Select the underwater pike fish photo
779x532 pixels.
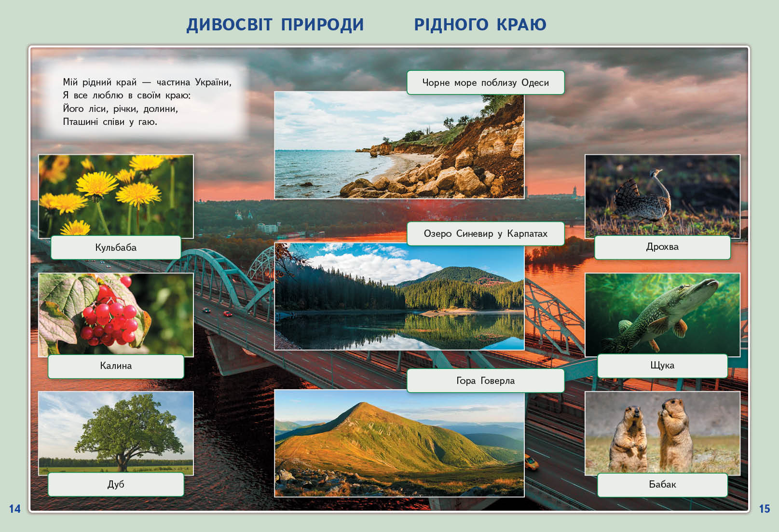662,314
